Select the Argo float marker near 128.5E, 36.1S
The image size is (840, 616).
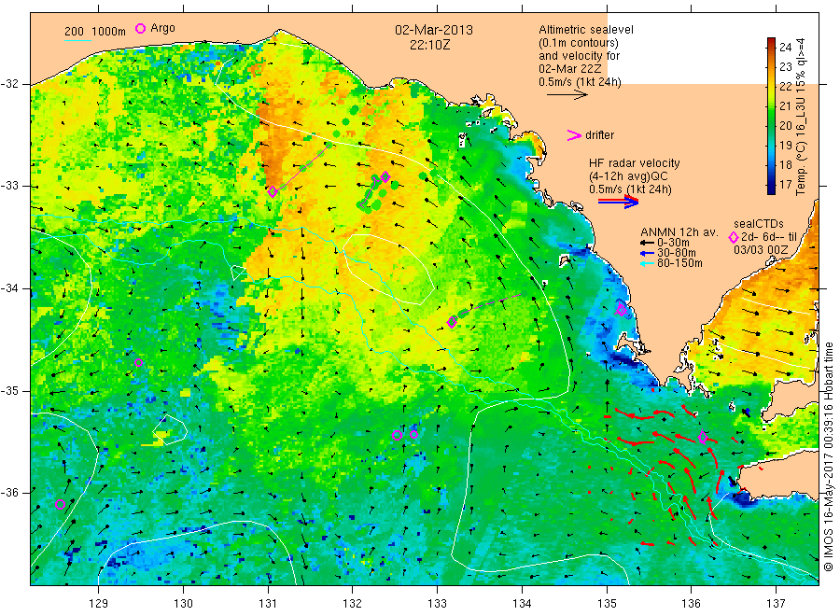coord(60,504)
